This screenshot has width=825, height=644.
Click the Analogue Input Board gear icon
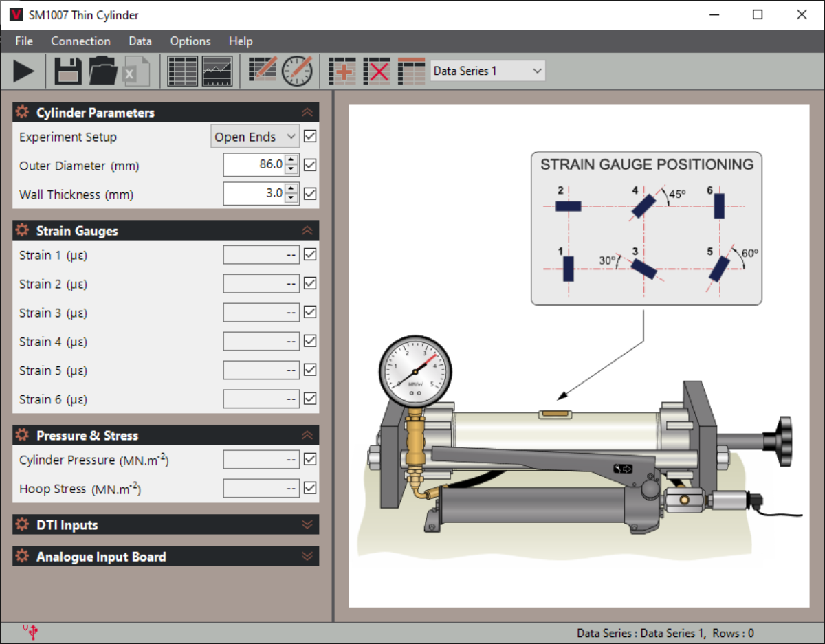(23, 556)
